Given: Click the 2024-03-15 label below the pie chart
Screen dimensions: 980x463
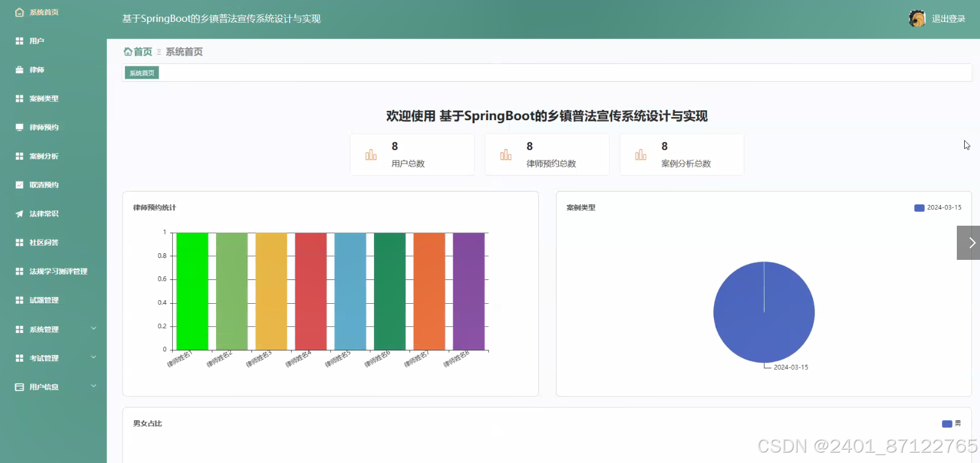Looking at the screenshot, I should [x=791, y=367].
